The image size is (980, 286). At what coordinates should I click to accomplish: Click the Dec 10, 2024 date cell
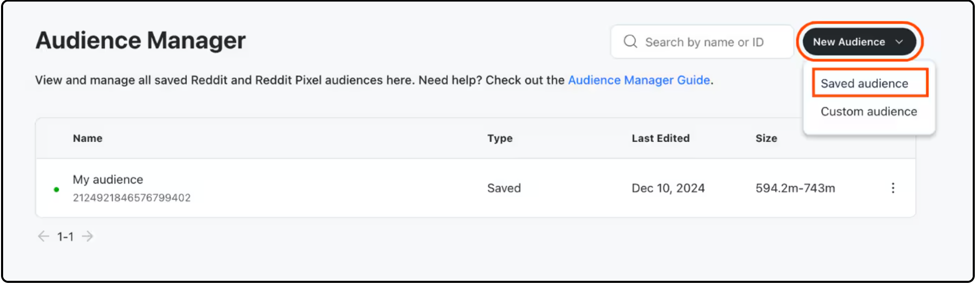pyautogui.click(x=668, y=188)
